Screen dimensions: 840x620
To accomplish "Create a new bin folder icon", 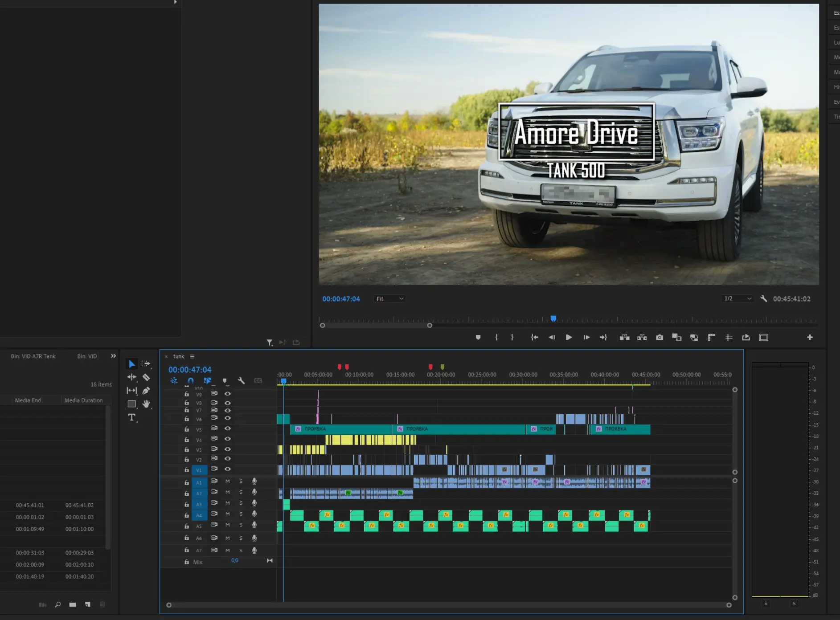I will 73,604.
